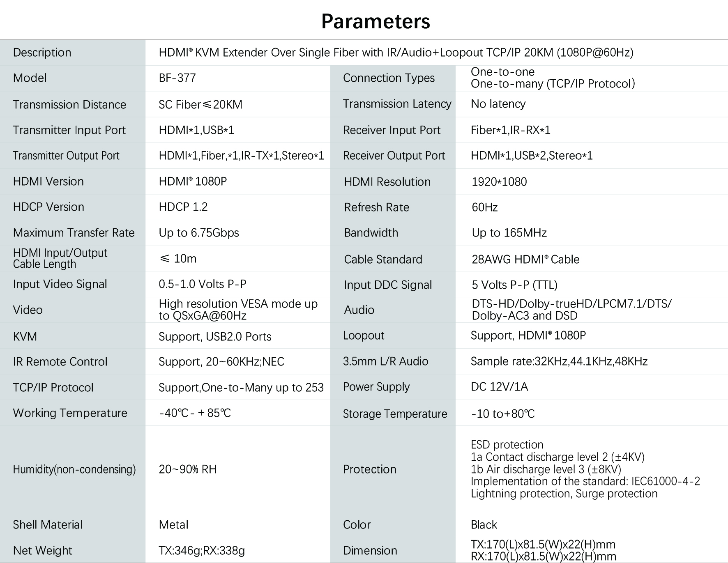Click the 28AWG HDMI Cable value
This screenshot has width=728, height=563.
coord(525,260)
